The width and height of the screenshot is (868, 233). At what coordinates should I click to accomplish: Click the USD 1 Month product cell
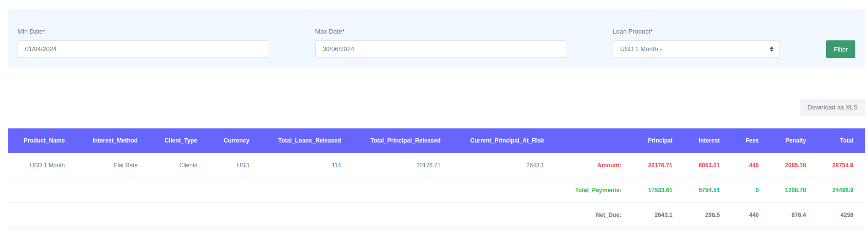47,165
